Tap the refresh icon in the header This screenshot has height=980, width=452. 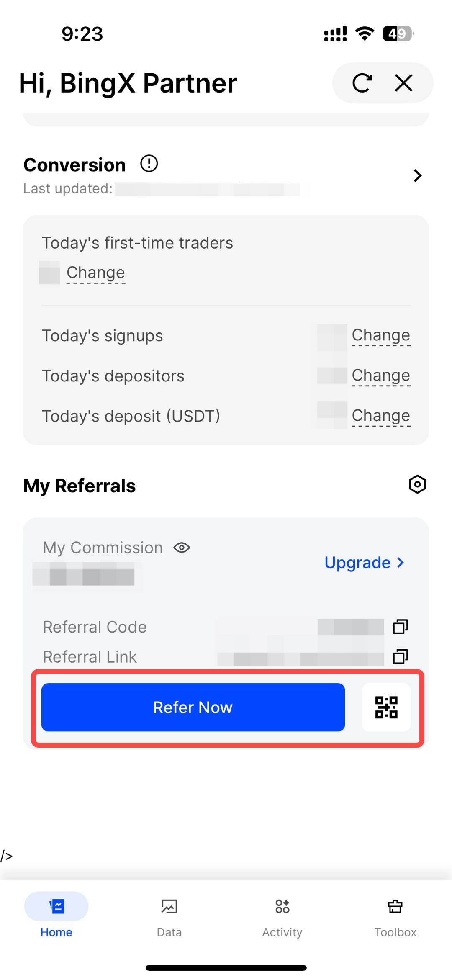(x=362, y=83)
